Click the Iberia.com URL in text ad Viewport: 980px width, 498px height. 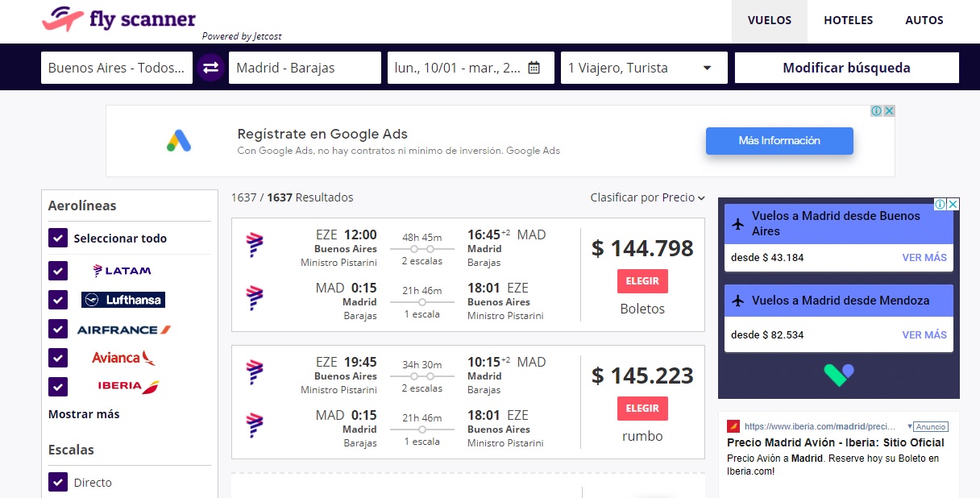tap(820, 426)
